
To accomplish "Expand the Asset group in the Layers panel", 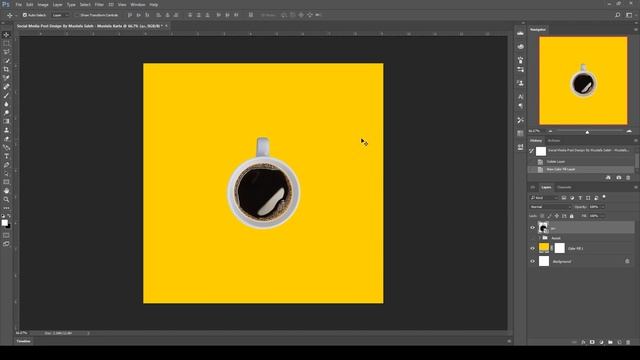I will [x=539, y=238].
